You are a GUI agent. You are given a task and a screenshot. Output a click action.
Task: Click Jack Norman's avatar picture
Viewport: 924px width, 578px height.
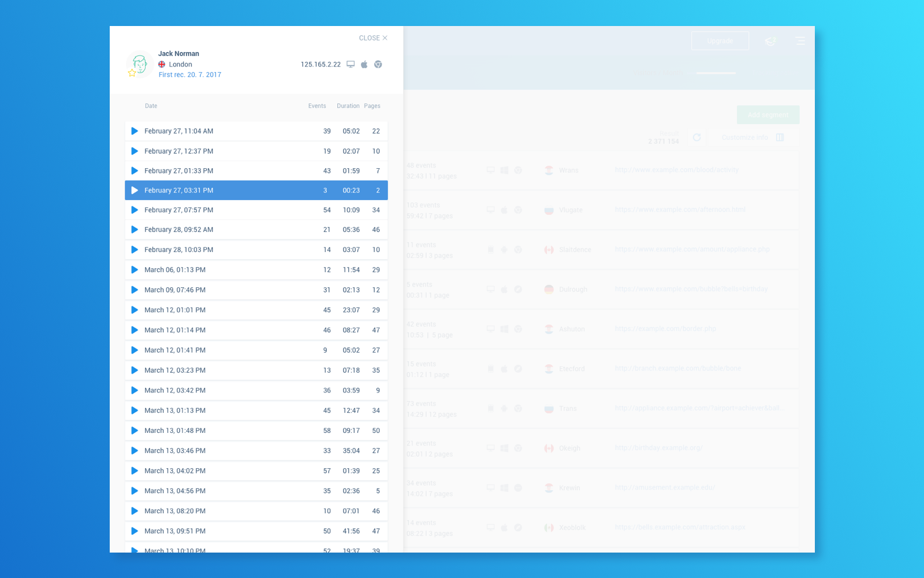(139, 64)
